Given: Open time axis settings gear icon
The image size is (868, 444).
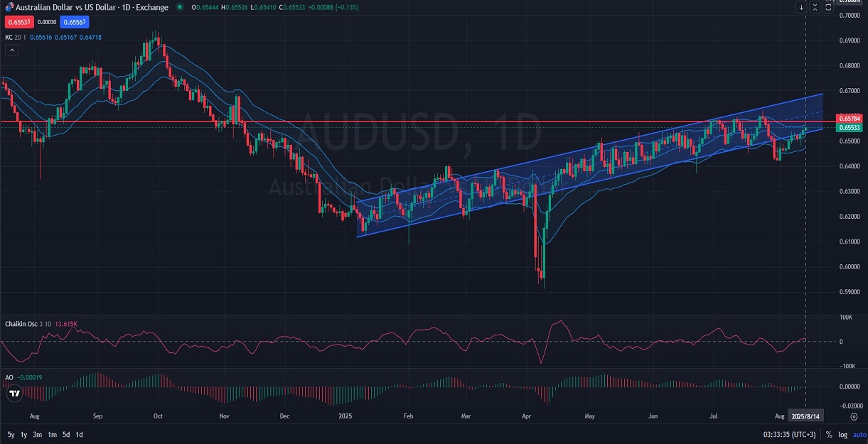Looking at the screenshot, I should point(853,416).
